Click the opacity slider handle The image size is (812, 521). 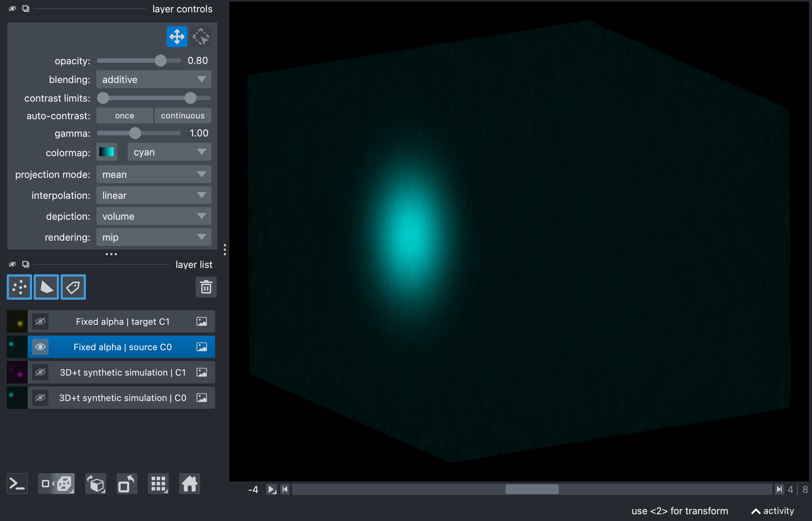[x=161, y=61]
